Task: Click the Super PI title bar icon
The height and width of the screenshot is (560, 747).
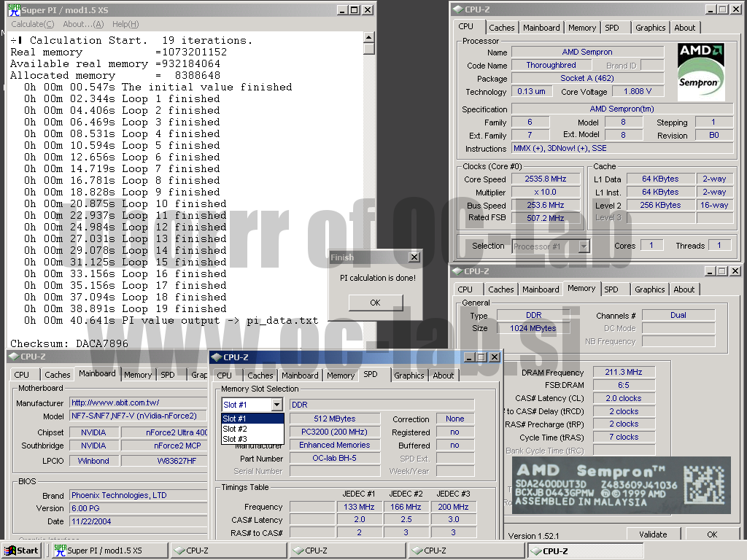Action: (x=14, y=9)
